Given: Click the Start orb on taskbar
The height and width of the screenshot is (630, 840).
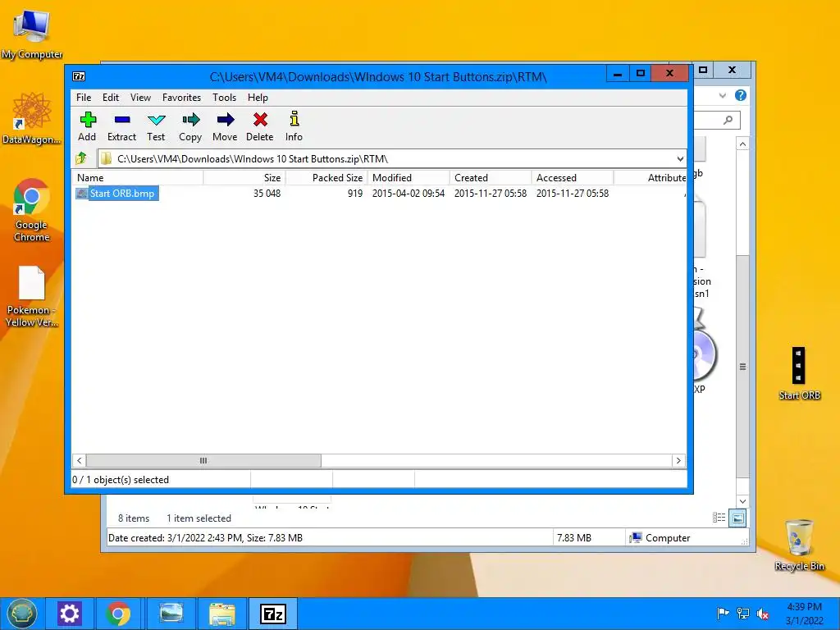Looking at the screenshot, I should pyautogui.click(x=21, y=614).
